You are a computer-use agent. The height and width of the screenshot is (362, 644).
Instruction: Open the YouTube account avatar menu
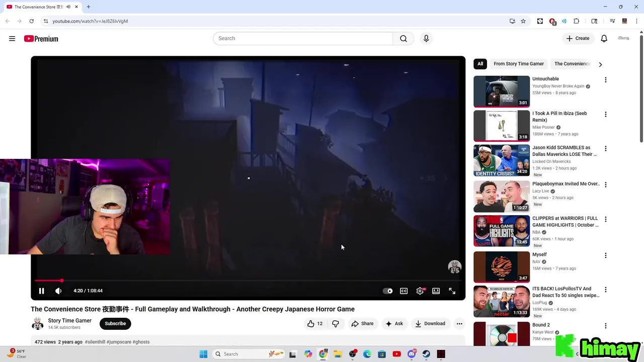coord(623,38)
